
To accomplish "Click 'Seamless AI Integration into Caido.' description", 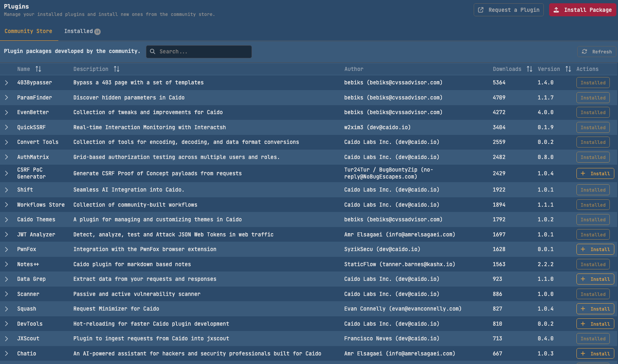I will tap(129, 190).
